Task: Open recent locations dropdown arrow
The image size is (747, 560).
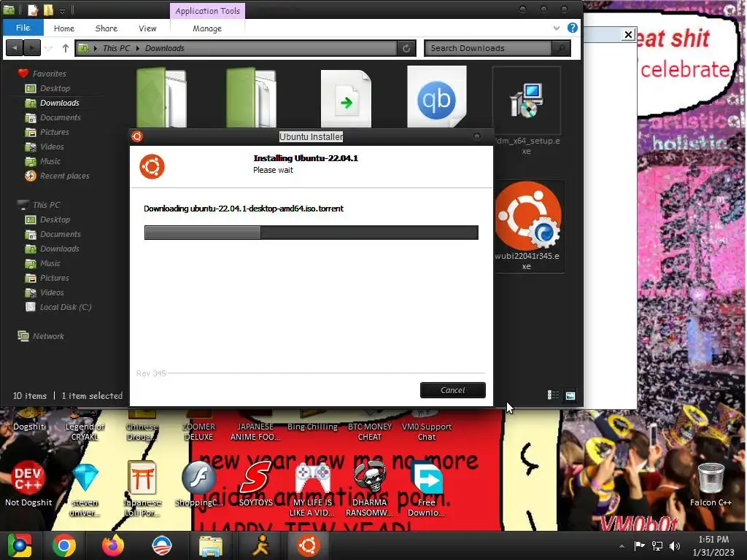Action: (49, 48)
